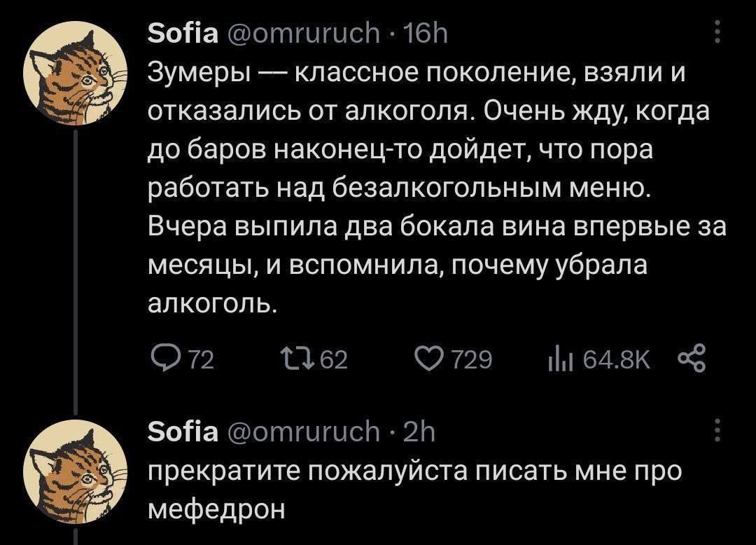Open view analytics bar chart icon
The height and width of the screenshot is (545, 756).
tap(556, 361)
